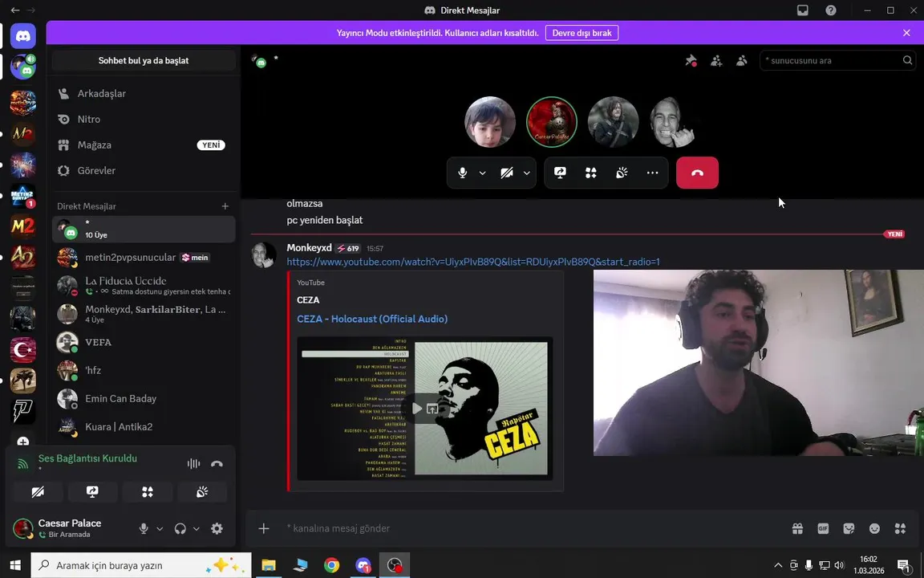Open more options in call controls

652,173
